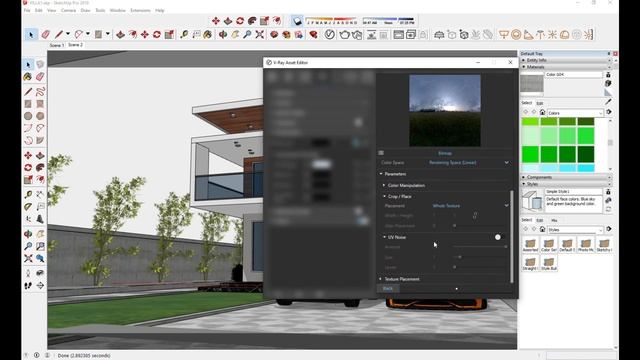Toggle the Shadows button in top toolbar
640x360 pixels.
[x=297, y=21]
